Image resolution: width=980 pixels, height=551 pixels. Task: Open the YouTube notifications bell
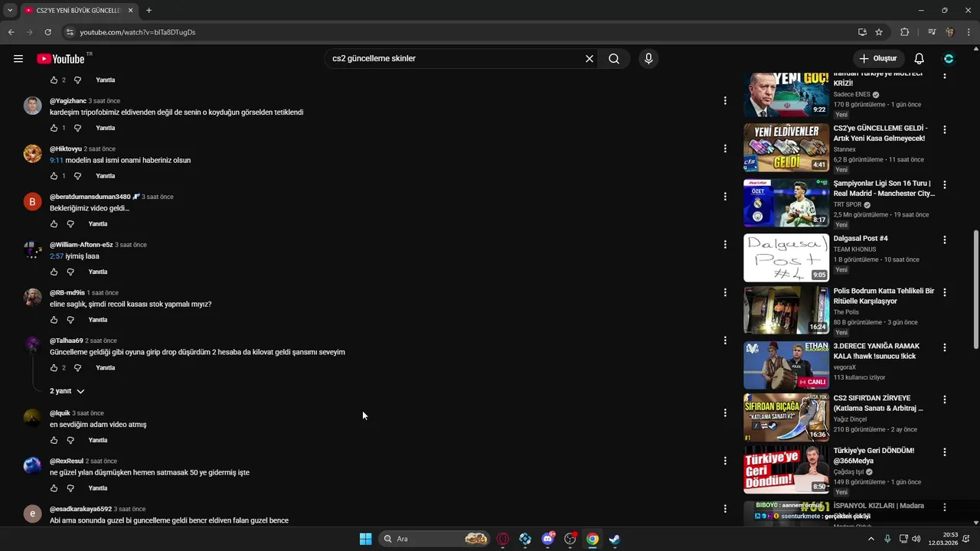920,59
